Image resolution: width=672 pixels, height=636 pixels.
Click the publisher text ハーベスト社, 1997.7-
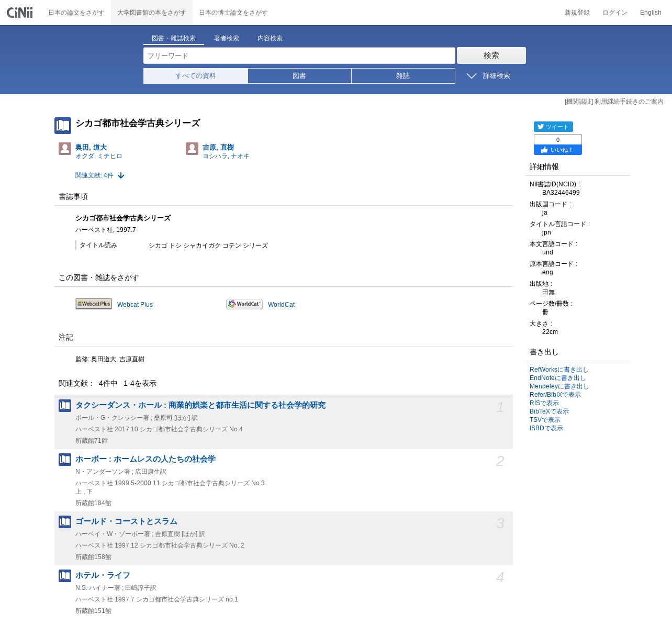click(x=107, y=230)
